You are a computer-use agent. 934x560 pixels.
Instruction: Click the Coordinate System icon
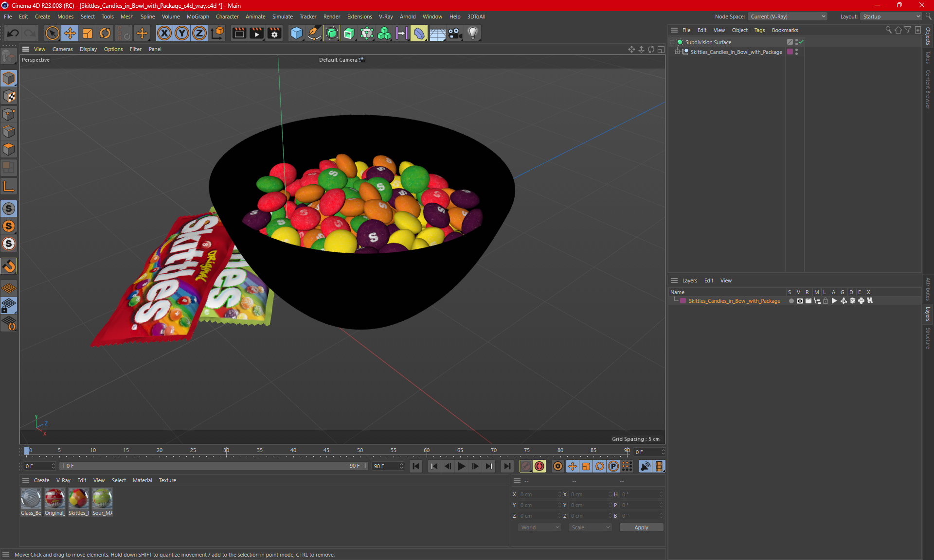coord(217,33)
